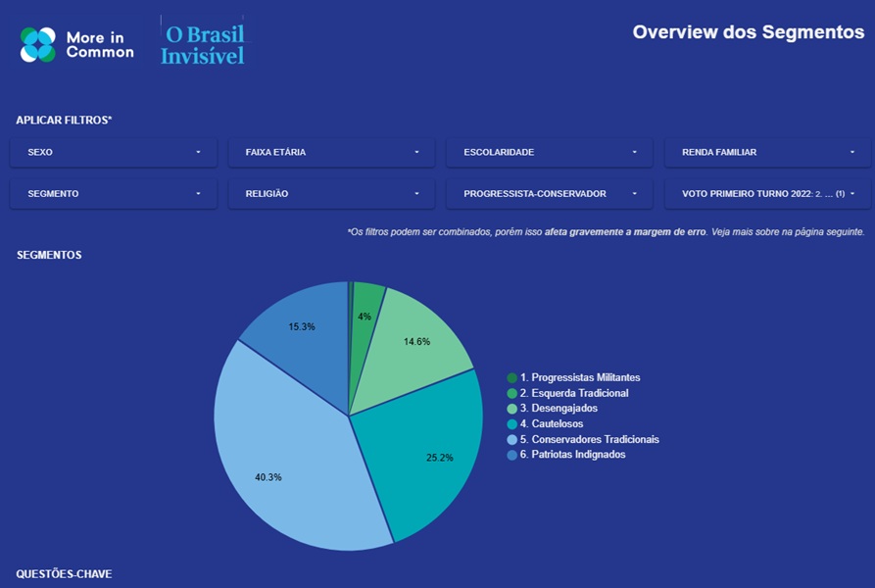Click the 'Overview dos Segmentos' title
Image resolution: width=875 pixels, height=588 pixels.
pyautogui.click(x=749, y=32)
